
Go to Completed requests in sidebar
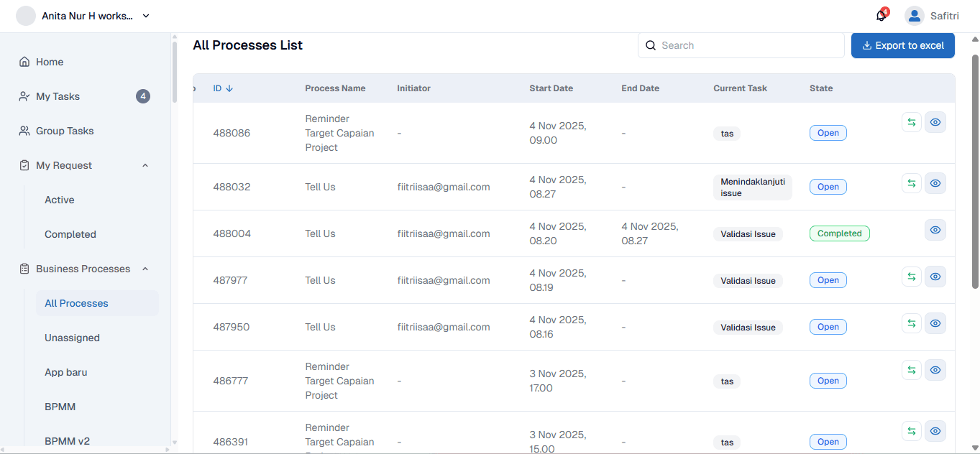(70, 234)
